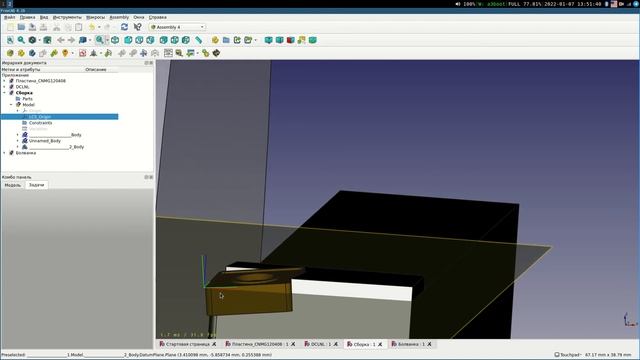The width and height of the screenshot is (640, 360).
Task: Click the Isometric view icon
Action: (115, 40)
